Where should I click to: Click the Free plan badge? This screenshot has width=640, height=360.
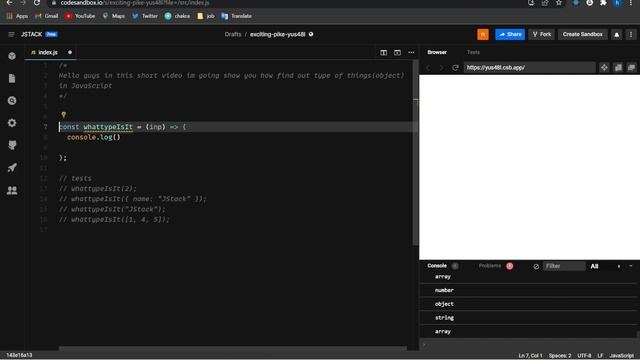point(51,34)
